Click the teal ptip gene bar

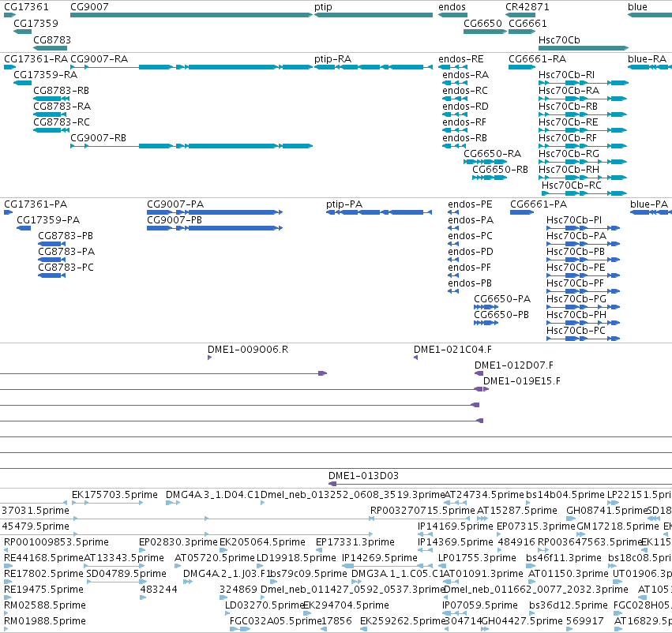[374, 15]
